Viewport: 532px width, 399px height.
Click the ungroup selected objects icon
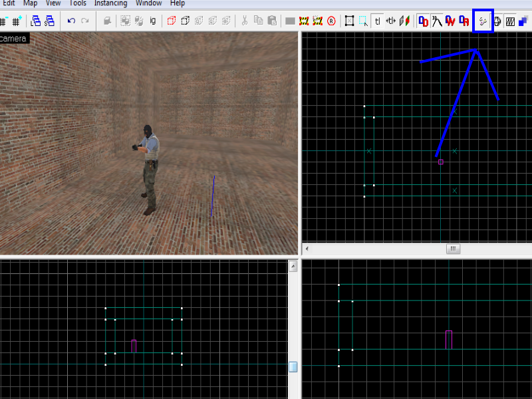point(139,21)
